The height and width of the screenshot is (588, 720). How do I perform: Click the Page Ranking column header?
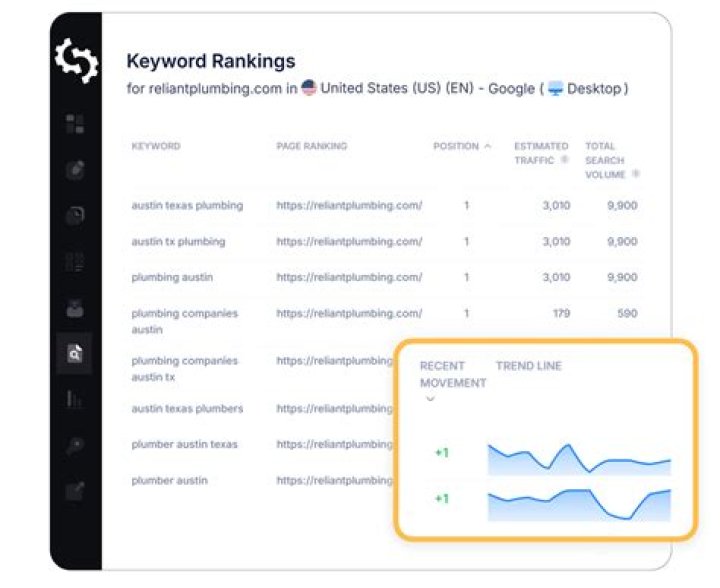[x=312, y=146]
